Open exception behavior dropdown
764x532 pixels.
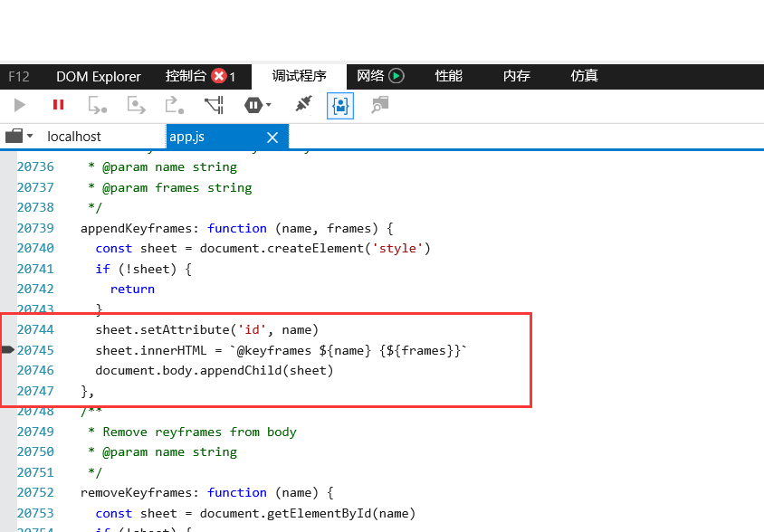click(258, 105)
